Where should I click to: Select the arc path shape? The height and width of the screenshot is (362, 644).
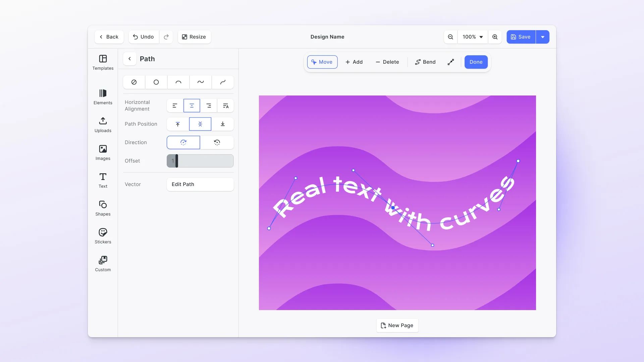178,82
